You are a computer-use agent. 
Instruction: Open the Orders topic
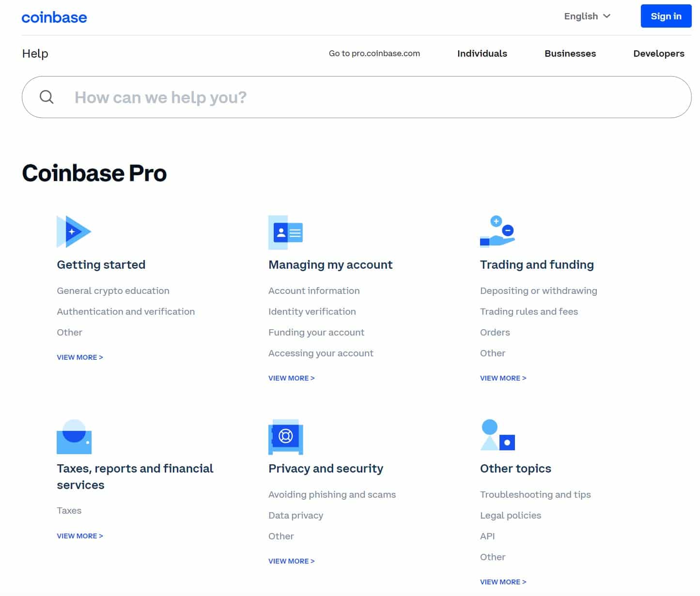(495, 332)
